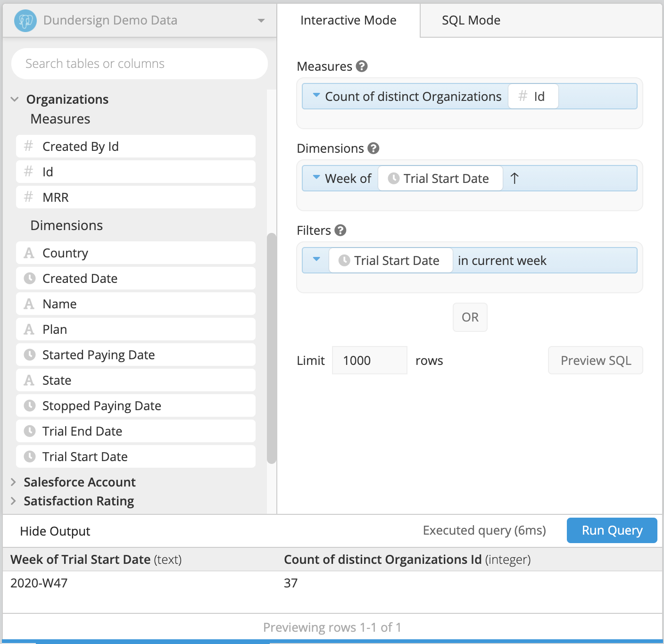This screenshot has height=644, width=664.
Task: Select the Trial End Date column
Action: (x=136, y=431)
